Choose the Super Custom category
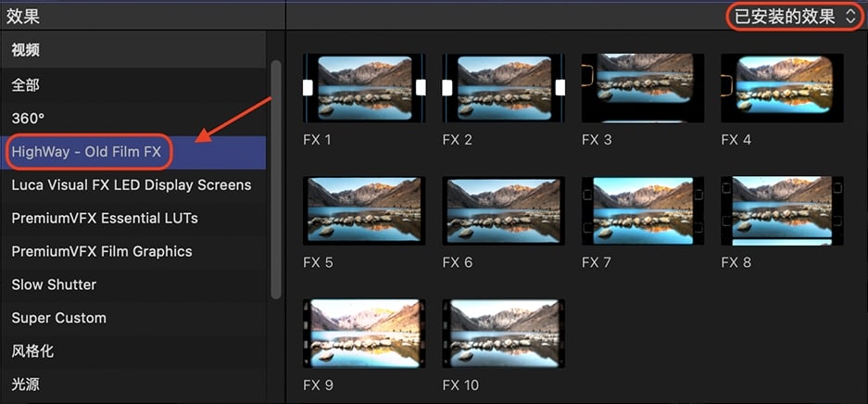Viewport: 868px width, 404px height. (132, 318)
